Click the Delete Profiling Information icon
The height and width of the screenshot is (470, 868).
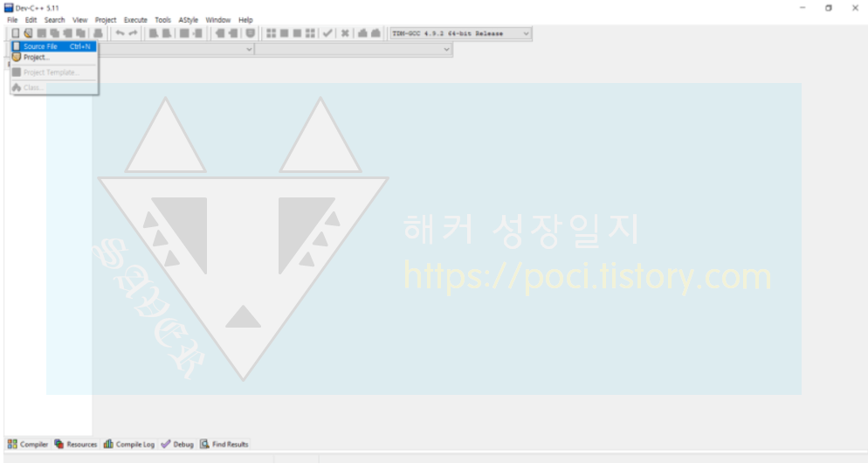[375, 33]
